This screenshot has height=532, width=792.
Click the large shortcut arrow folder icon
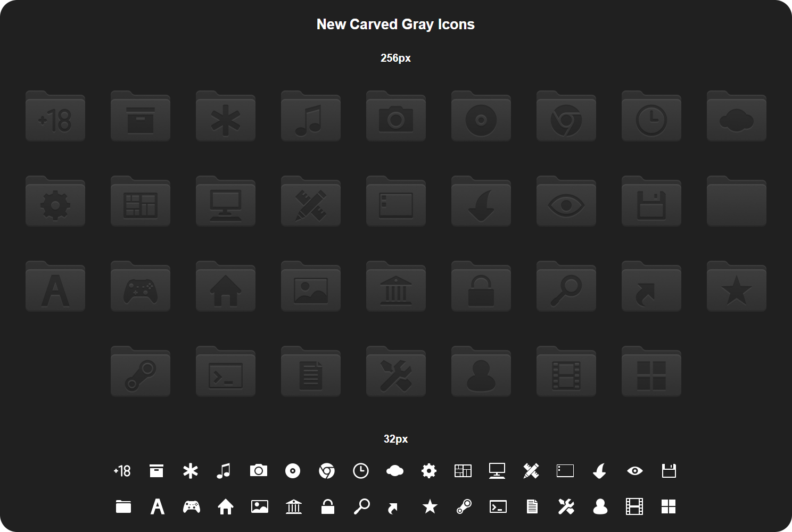point(651,286)
